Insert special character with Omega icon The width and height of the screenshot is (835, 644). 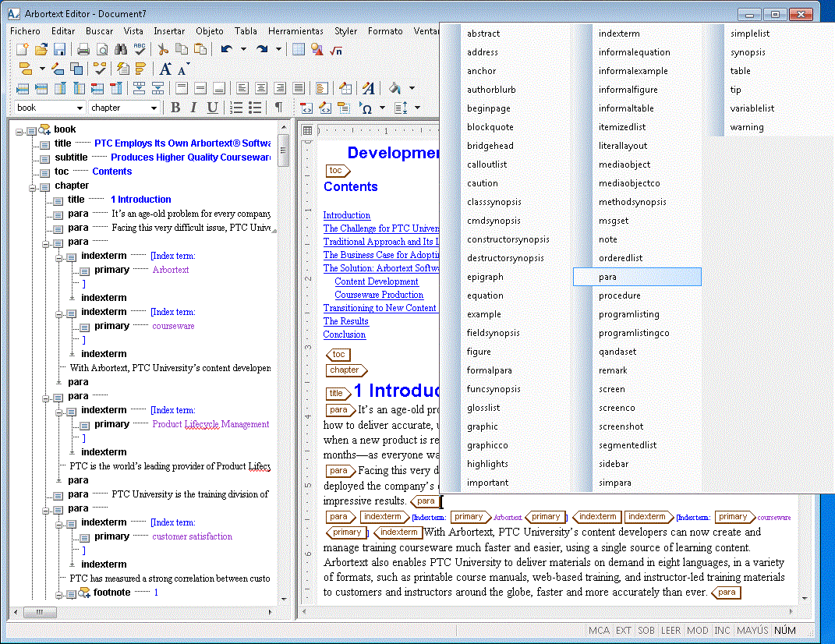tap(366, 108)
